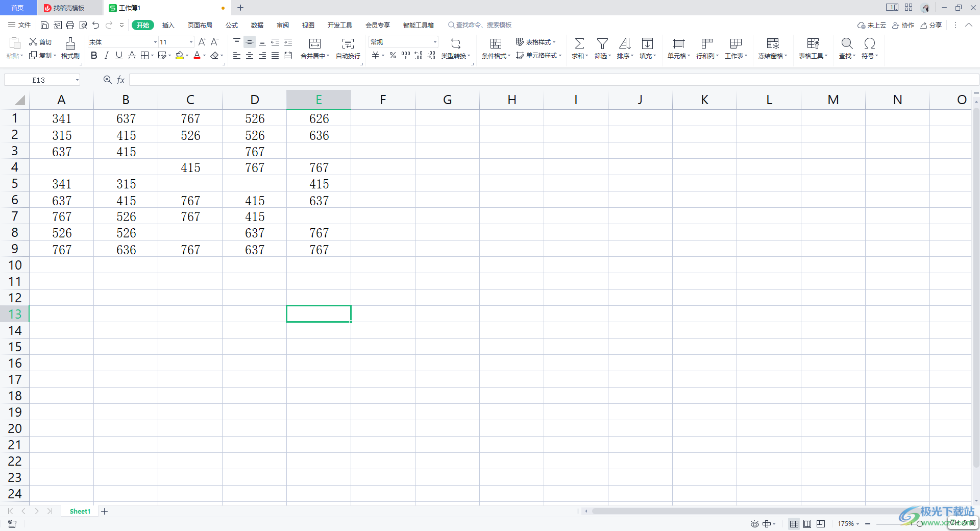Toggle center horizontal alignment

(x=250, y=55)
